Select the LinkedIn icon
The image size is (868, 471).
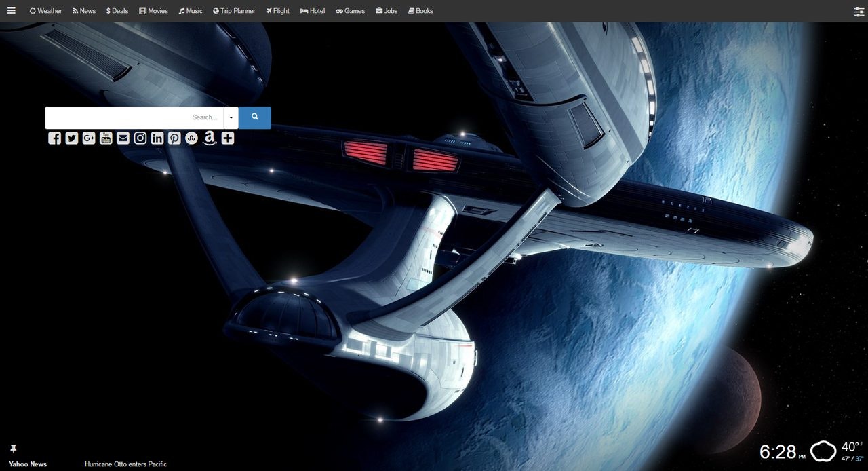click(157, 138)
